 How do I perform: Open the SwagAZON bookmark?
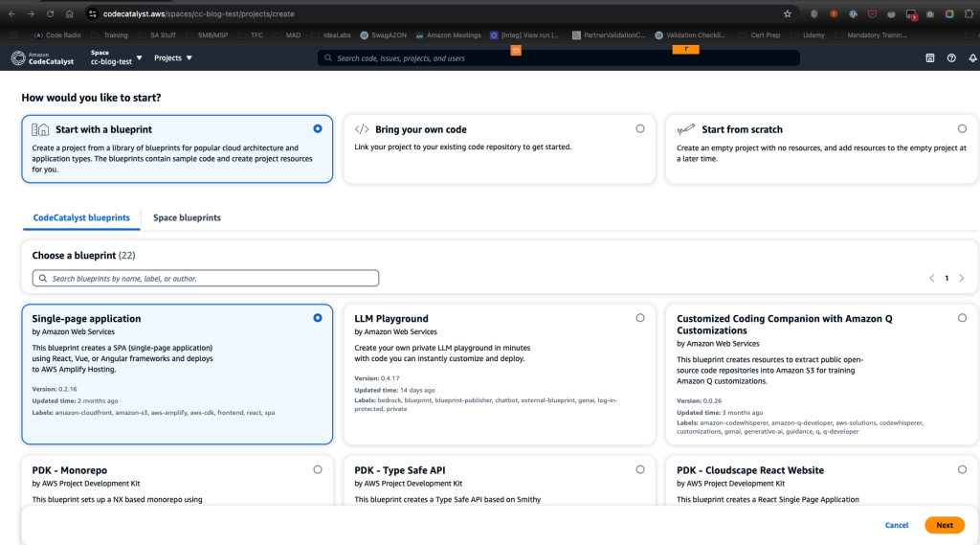tap(384, 35)
